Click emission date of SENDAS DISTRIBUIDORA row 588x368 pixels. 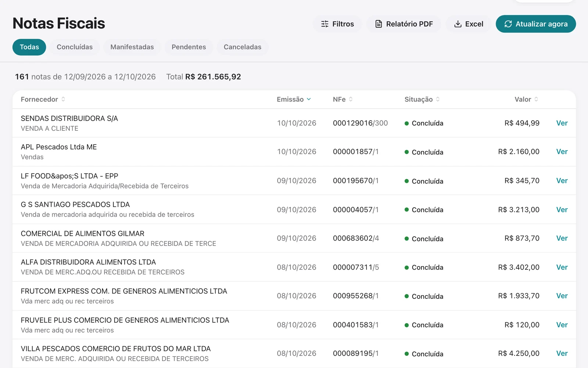(x=297, y=123)
